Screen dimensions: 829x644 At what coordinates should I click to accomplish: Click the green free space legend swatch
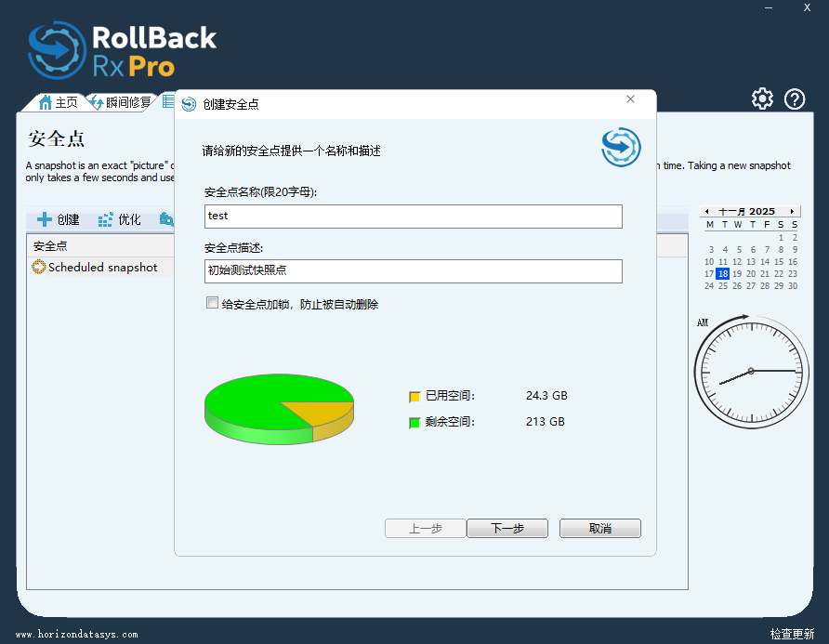(415, 423)
